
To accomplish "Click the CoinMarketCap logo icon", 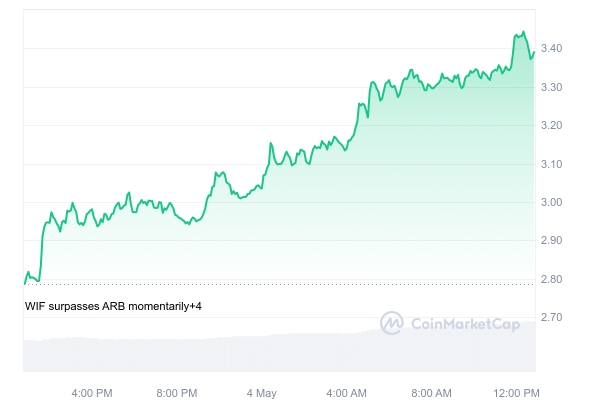I will pos(392,323).
